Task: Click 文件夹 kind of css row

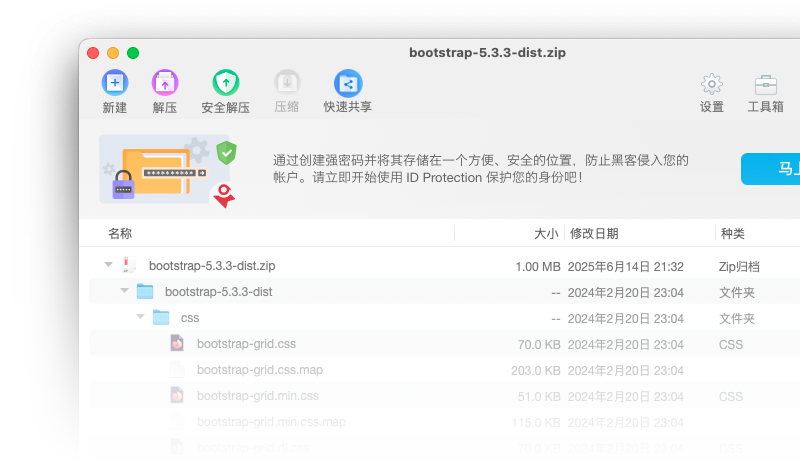Action: pyautogui.click(x=737, y=319)
